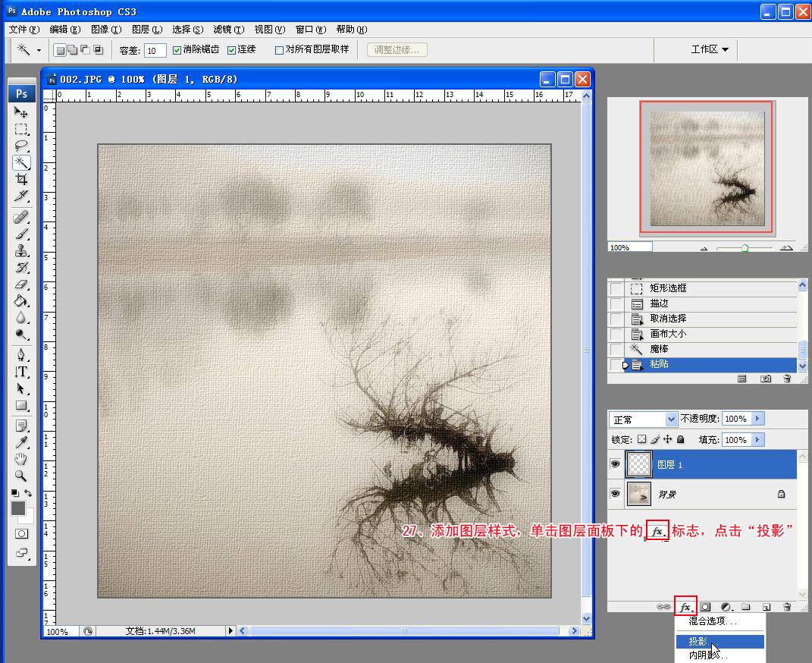812x663 pixels.
Task: Select the Notes tool
Action: click(21, 426)
